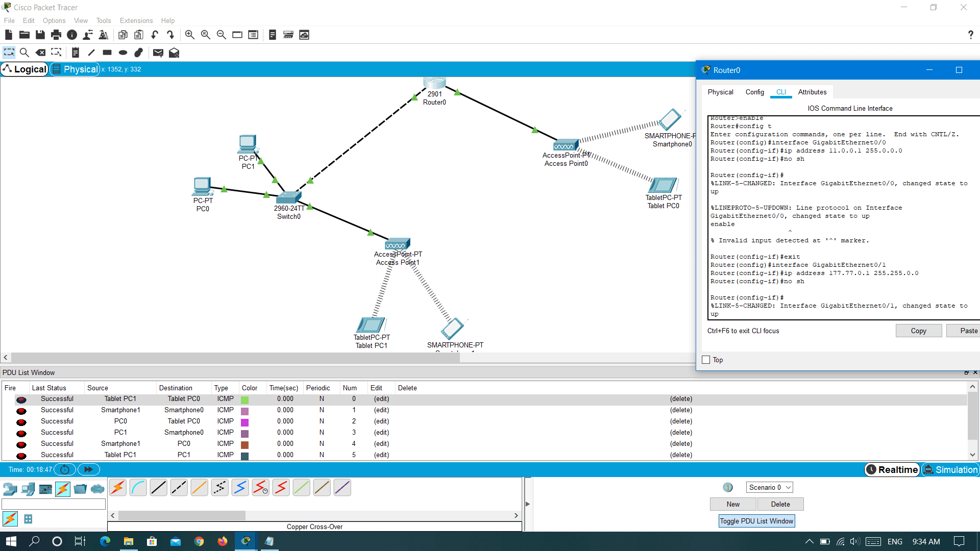
Task: Select the Fiber orange cable
Action: [200, 488]
